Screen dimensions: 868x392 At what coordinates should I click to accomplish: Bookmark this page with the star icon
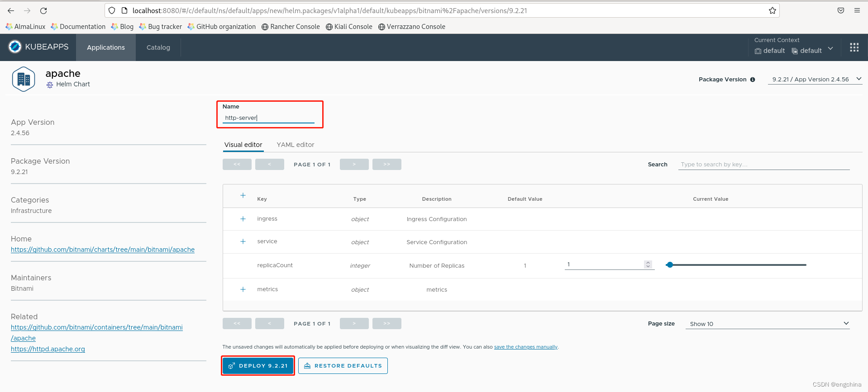point(772,10)
